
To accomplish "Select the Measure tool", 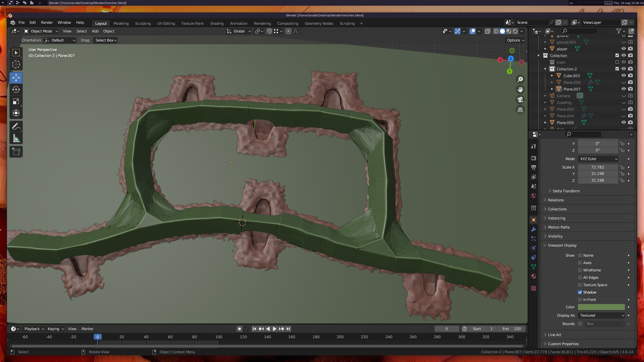I will click(x=16, y=138).
